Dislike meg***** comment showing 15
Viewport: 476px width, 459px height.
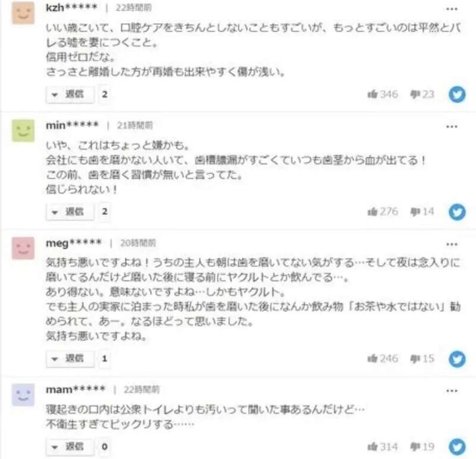pos(422,359)
